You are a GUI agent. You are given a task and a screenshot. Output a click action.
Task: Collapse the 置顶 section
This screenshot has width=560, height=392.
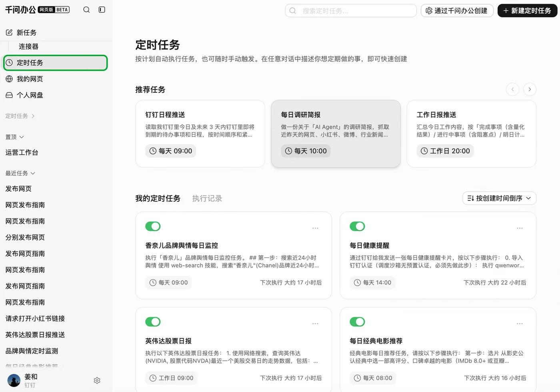(15, 137)
